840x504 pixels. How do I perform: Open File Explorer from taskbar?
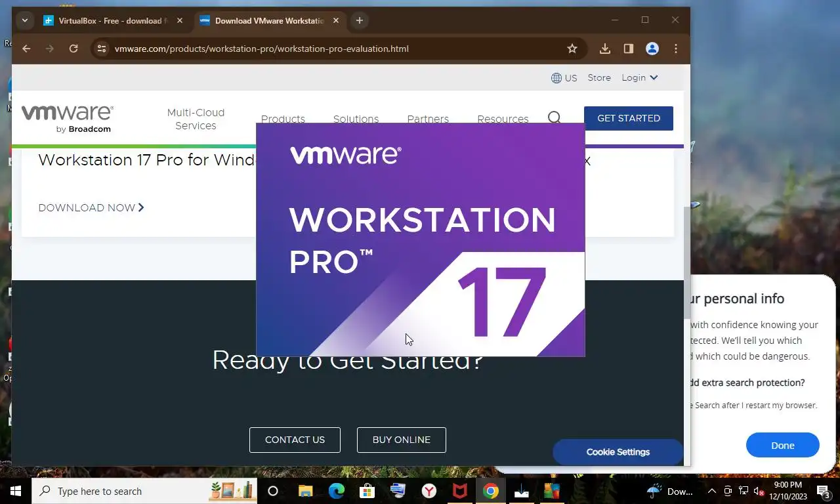pyautogui.click(x=306, y=491)
